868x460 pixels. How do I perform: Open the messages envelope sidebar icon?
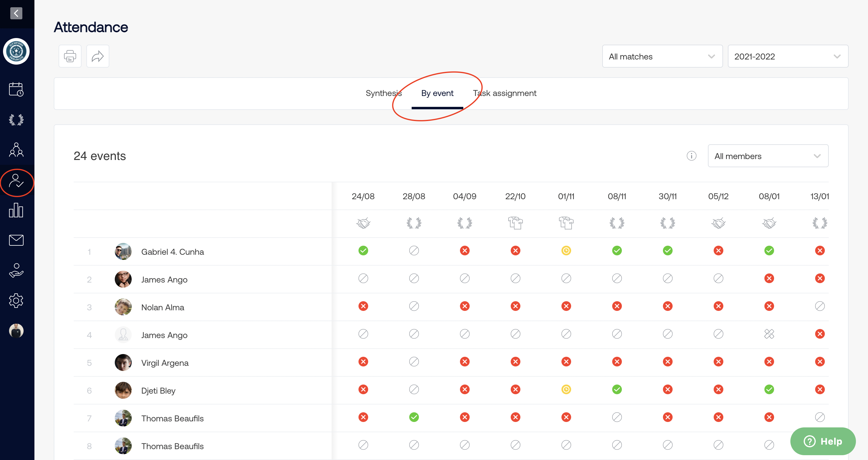[16, 240]
